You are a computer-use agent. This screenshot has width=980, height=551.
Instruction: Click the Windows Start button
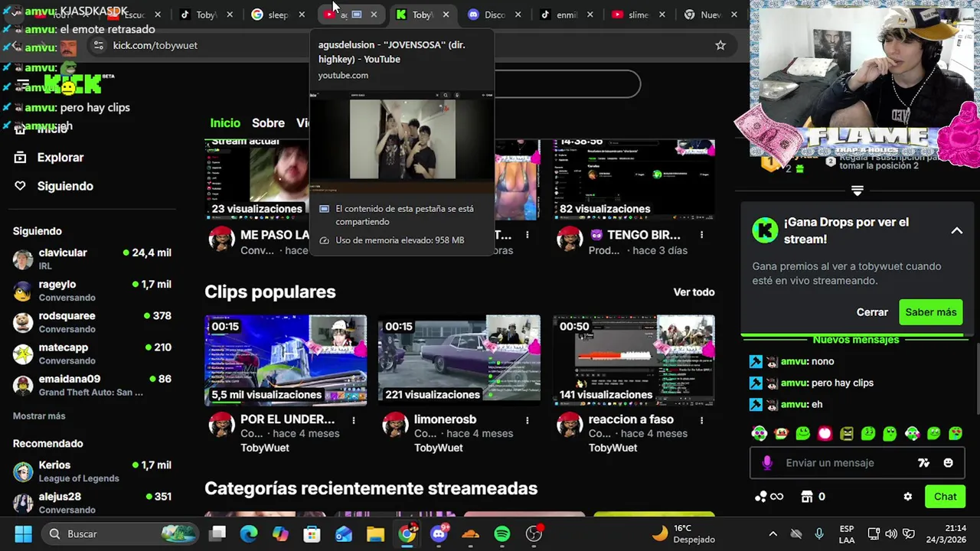23,533
